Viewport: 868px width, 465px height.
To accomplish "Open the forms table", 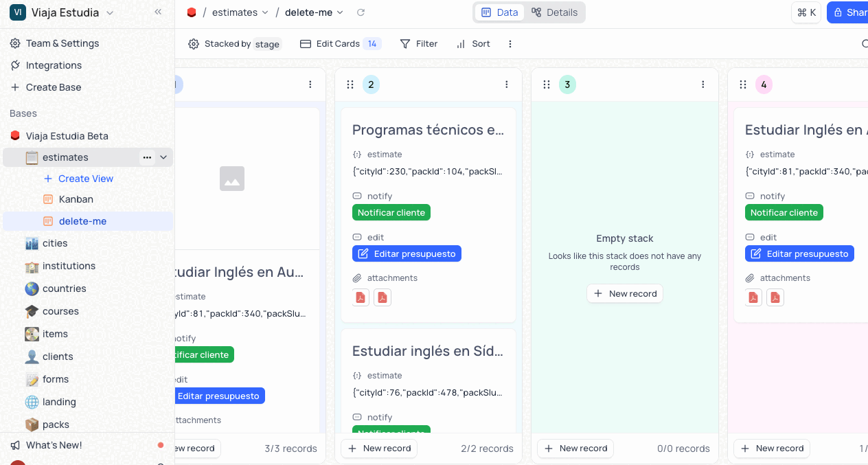I will click(56, 379).
